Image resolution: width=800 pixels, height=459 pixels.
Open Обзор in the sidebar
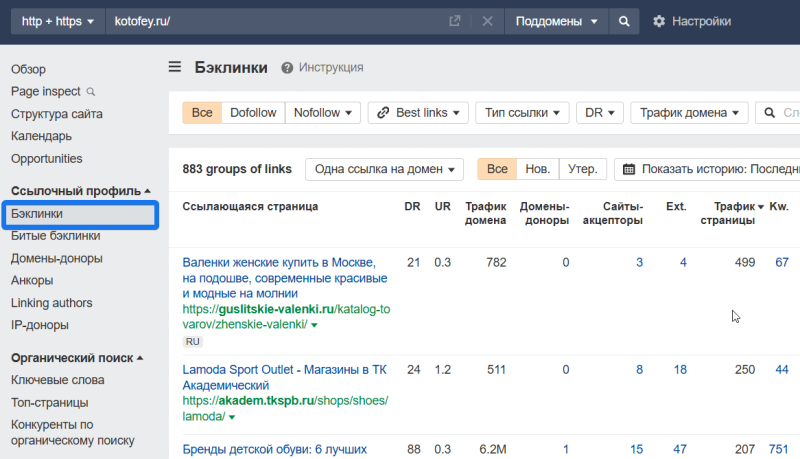pyautogui.click(x=28, y=69)
